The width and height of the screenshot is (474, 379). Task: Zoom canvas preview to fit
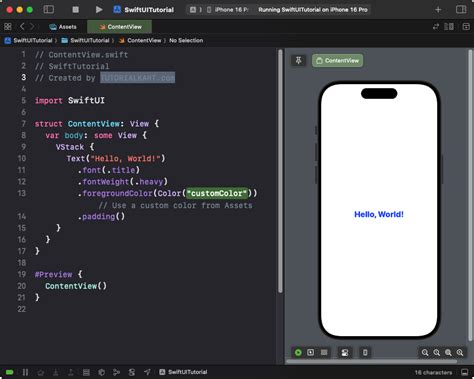point(448,352)
